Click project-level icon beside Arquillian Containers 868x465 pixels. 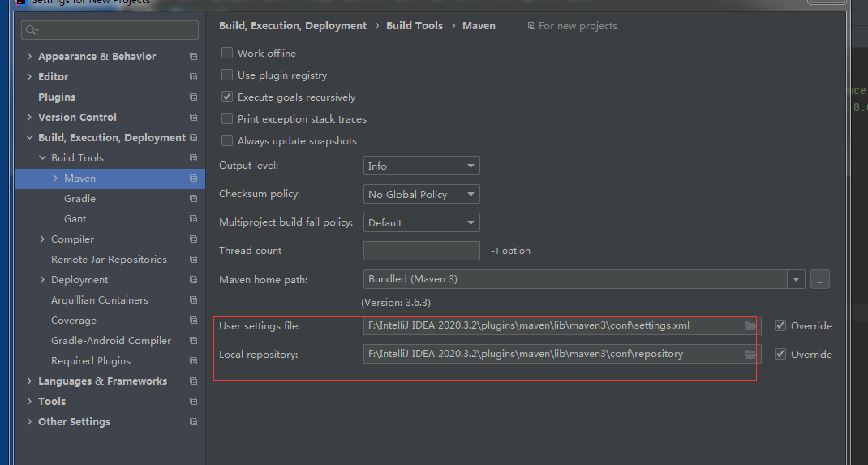tap(193, 300)
